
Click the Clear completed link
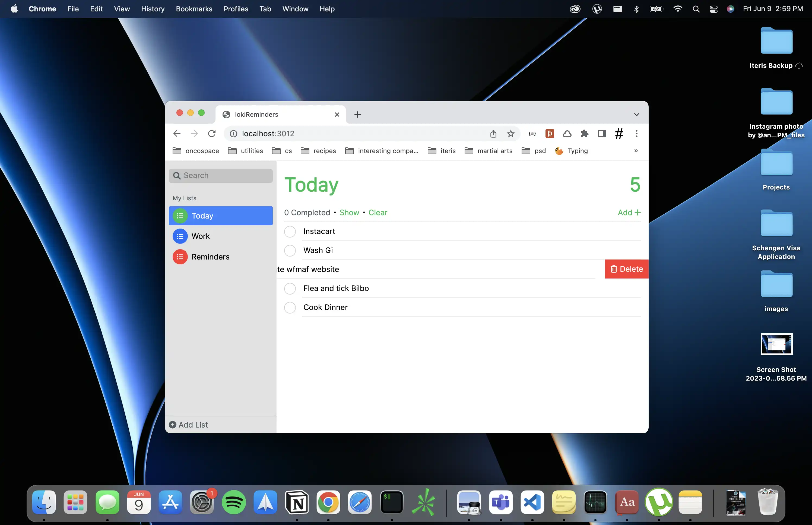(x=378, y=212)
